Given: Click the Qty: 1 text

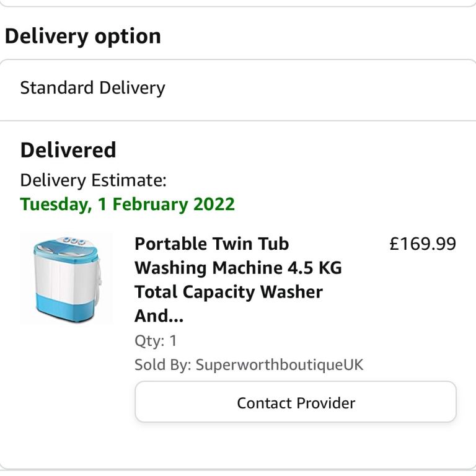Looking at the screenshot, I should click(x=156, y=341).
